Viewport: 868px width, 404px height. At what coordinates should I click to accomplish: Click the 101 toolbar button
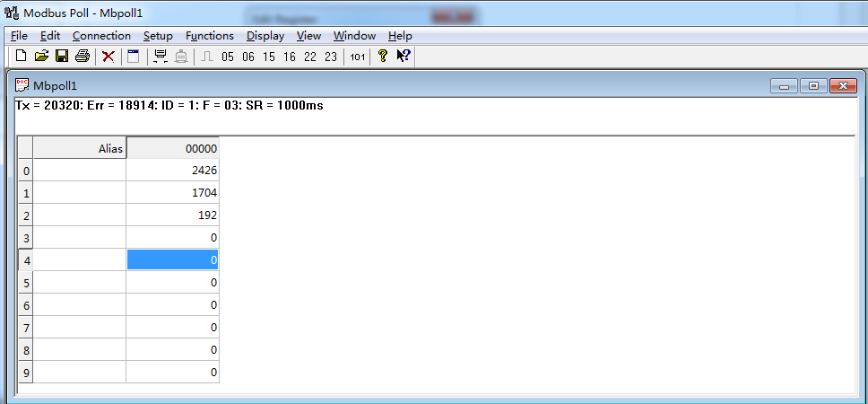(357, 57)
